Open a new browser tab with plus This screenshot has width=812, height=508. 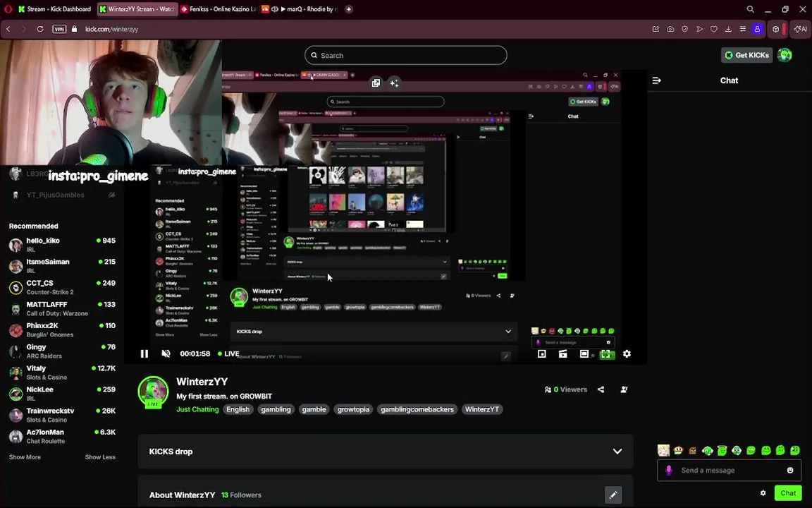click(x=349, y=8)
